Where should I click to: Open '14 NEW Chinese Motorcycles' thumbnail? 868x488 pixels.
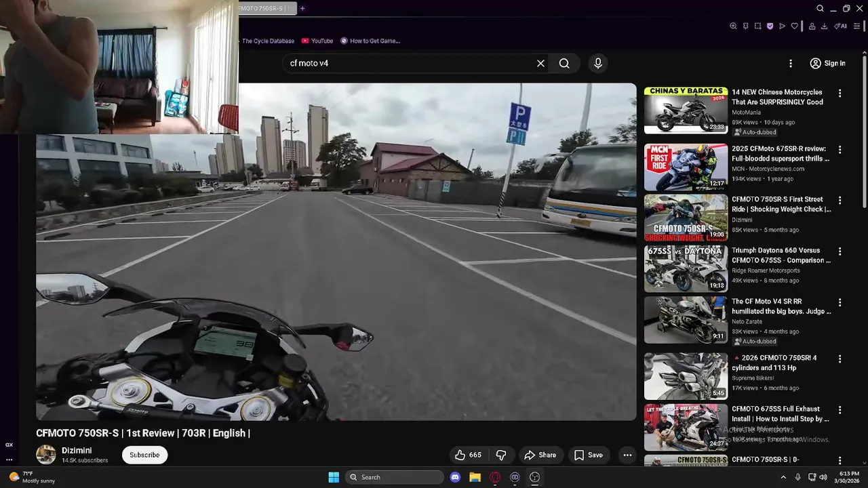(x=686, y=110)
